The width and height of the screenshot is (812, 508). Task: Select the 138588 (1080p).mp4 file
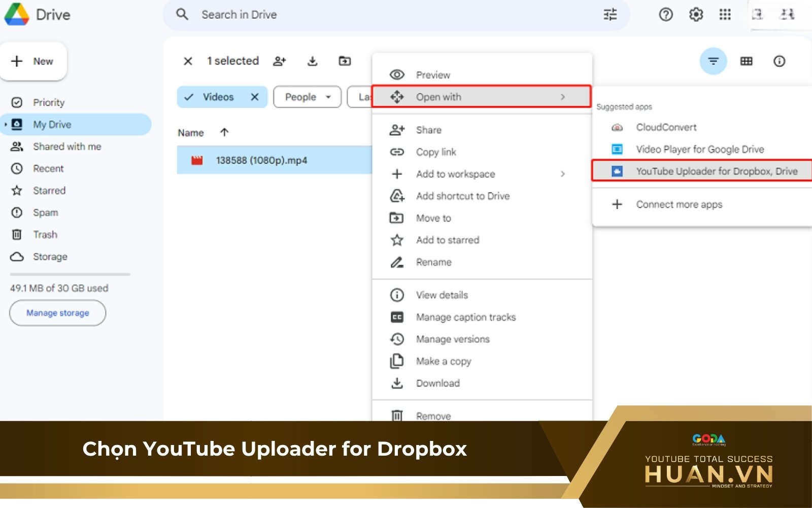[x=275, y=160]
